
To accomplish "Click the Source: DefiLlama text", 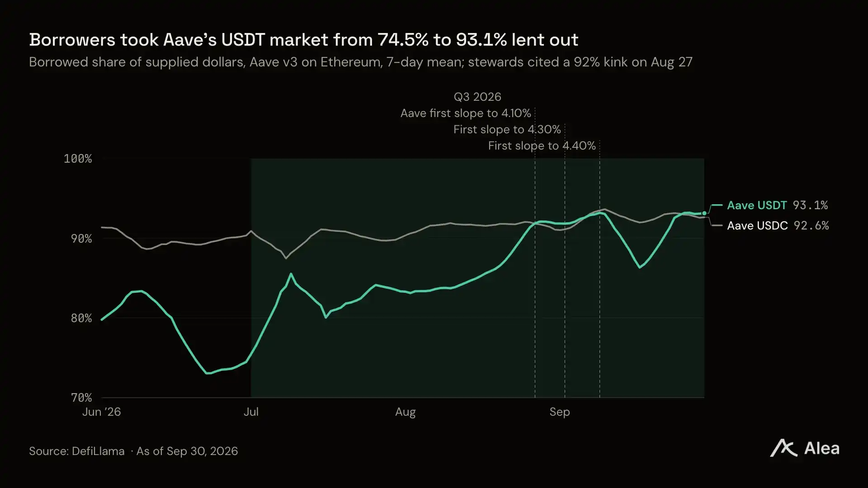I will pos(77,451).
